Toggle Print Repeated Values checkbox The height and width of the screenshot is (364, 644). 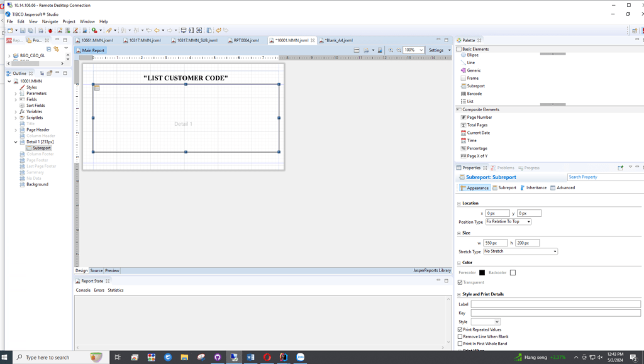(x=460, y=329)
